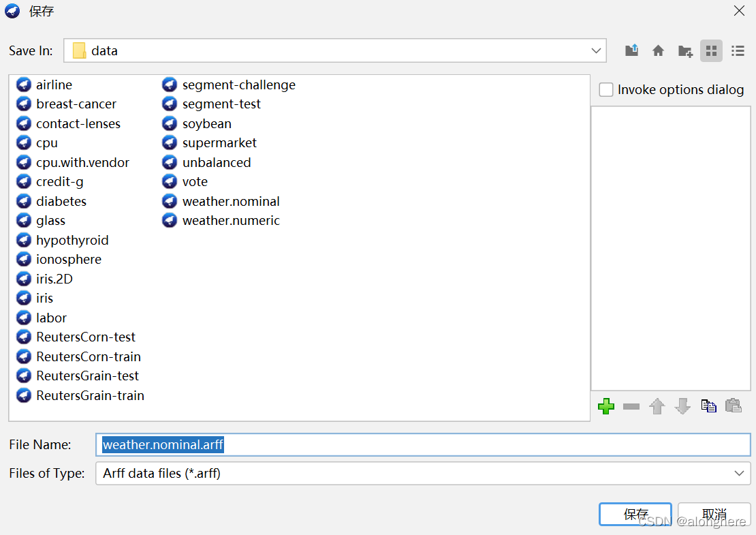Click the paste clipboard icon
The image size is (756, 535).
(x=734, y=406)
